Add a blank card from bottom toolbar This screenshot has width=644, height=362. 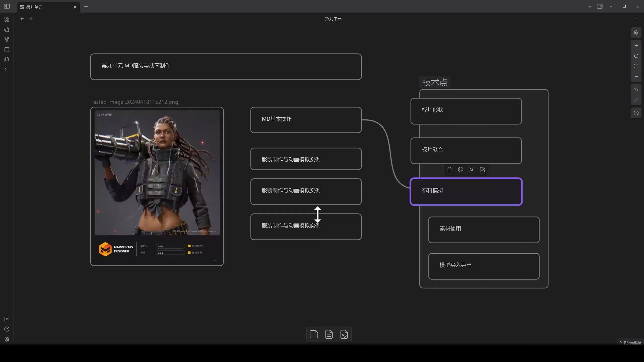[x=314, y=334]
